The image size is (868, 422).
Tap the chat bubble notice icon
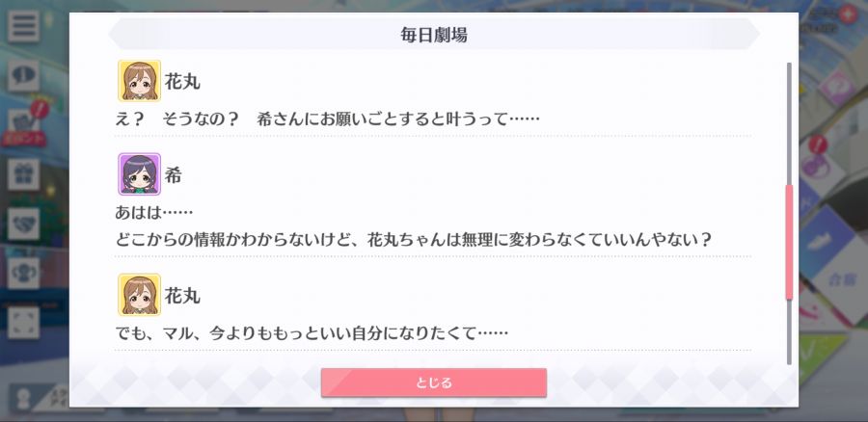pyautogui.click(x=23, y=76)
